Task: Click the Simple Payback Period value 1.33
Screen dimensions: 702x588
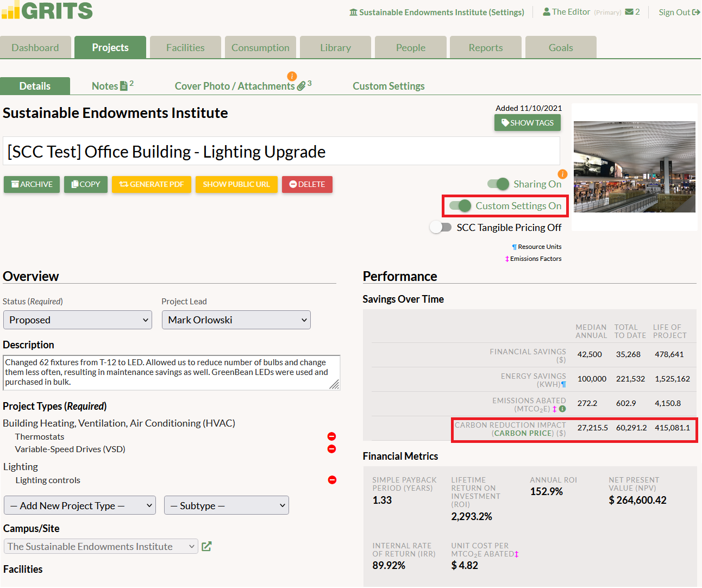Action: pos(382,500)
